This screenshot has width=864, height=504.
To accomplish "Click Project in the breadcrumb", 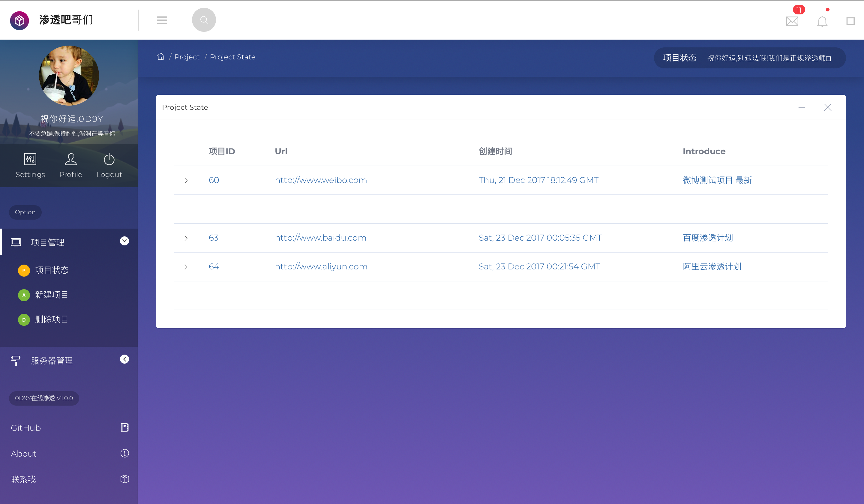I will click(x=187, y=57).
